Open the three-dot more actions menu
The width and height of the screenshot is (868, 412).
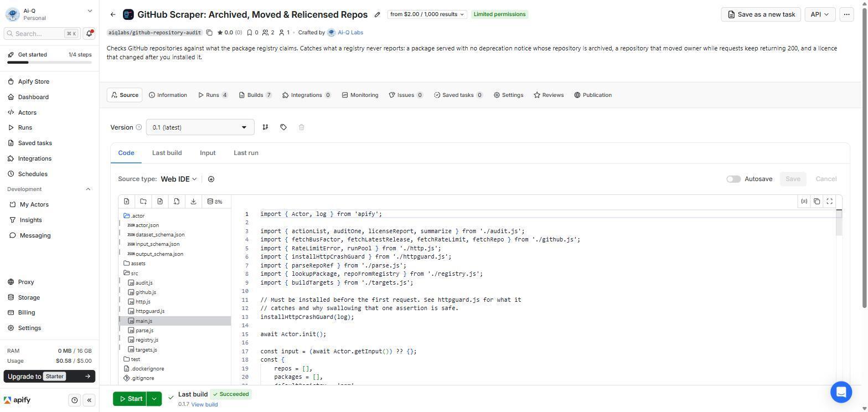(x=846, y=14)
